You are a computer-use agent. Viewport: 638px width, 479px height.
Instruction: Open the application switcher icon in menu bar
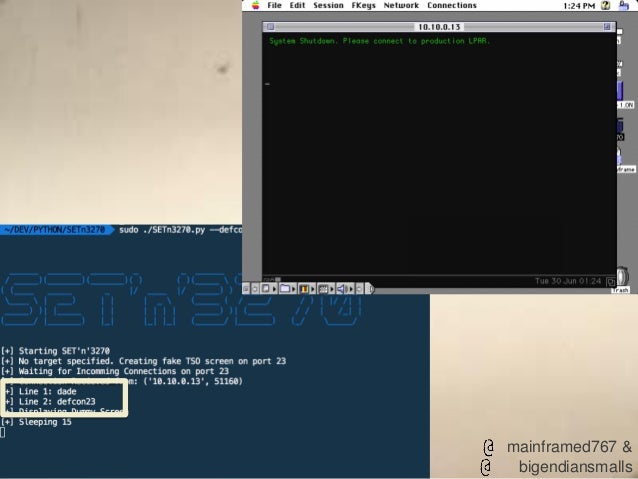[x=623, y=5]
